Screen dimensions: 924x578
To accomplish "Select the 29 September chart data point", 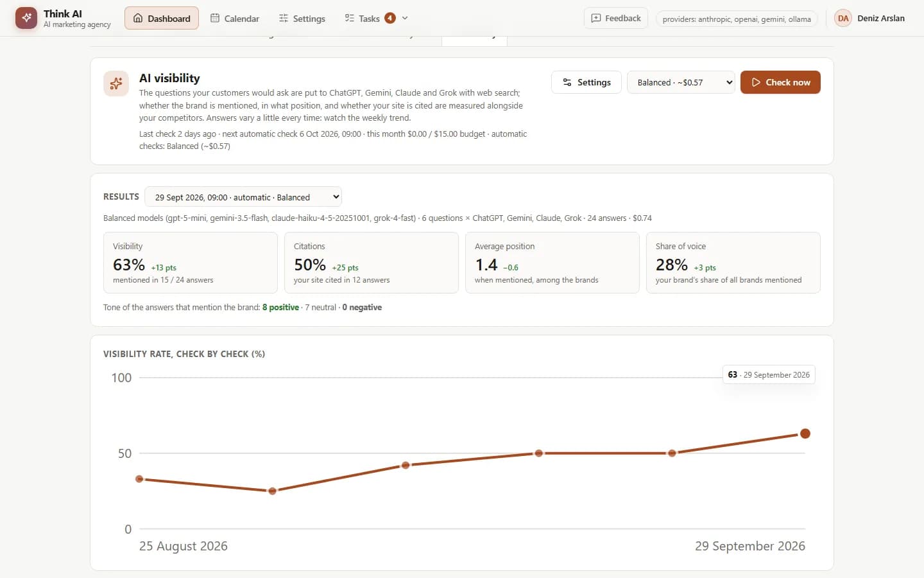I will pyautogui.click(x=805, y=433).
